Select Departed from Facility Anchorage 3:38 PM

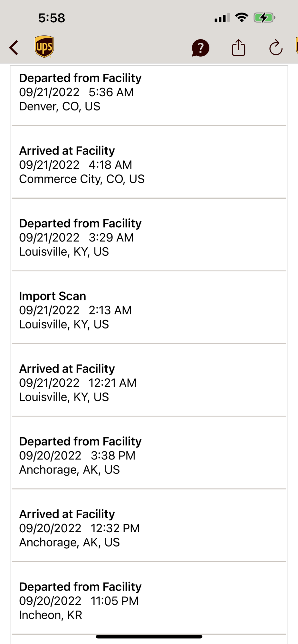pos(149,453)
